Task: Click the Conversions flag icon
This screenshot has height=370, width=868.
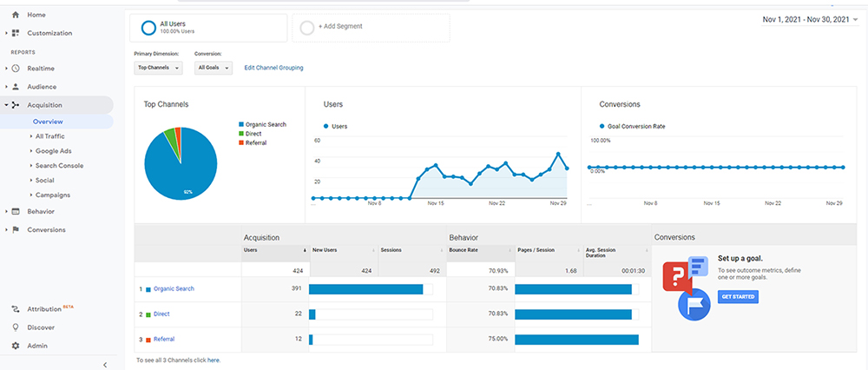Action: [16, 230]
